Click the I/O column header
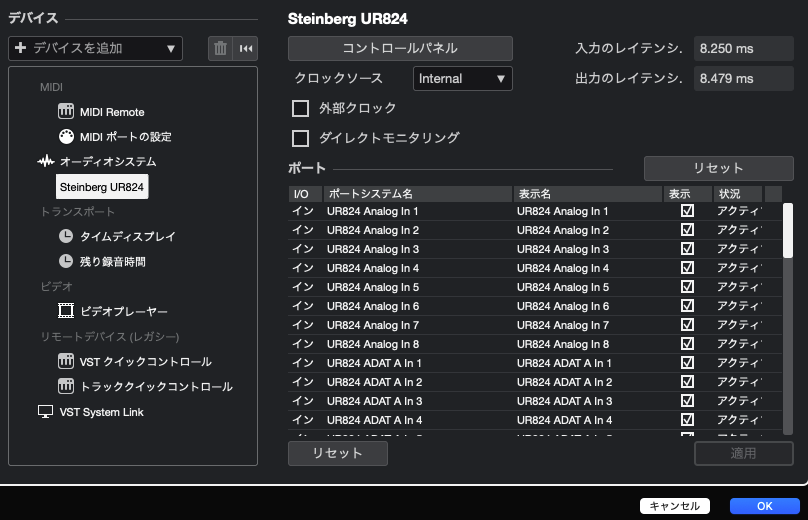This screenshot has width=808, height=520. [305, 194]
